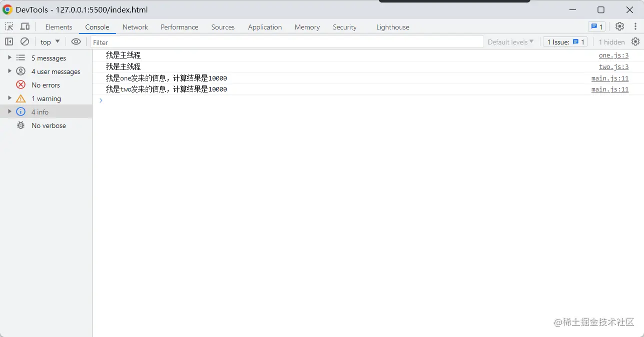
Task: Focus the console Filter input field
Action: pos(287,42)
